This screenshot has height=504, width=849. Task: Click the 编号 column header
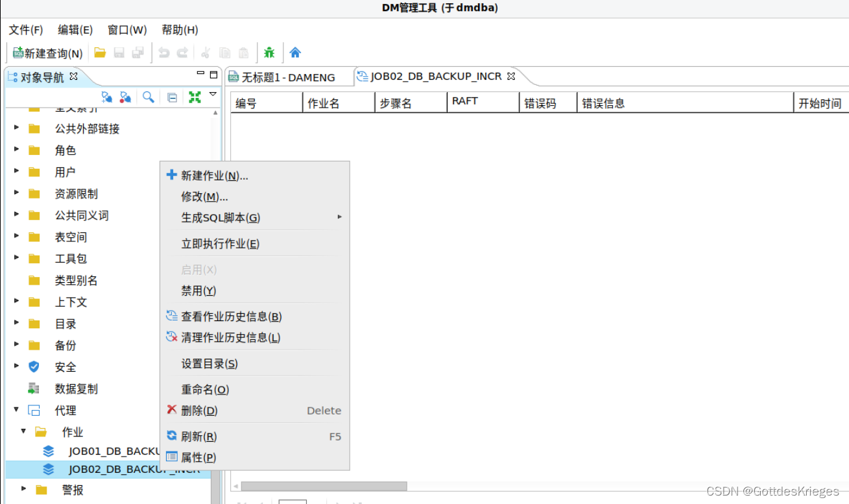coord(267,102)
